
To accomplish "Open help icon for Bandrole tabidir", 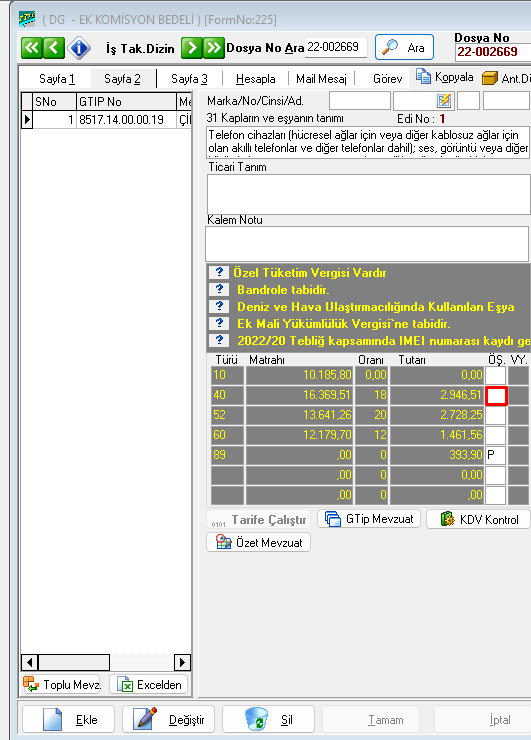I will pos(219,289).
